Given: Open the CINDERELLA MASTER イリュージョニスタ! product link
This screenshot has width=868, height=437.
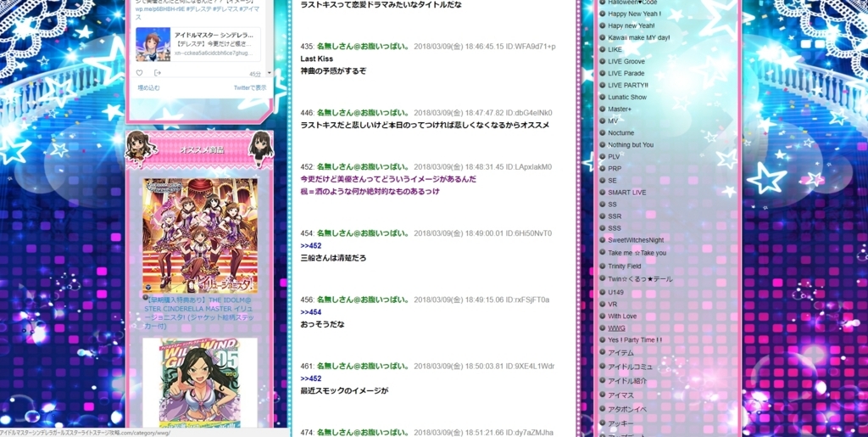Looking at the screenshot, I should pos(199,313).
